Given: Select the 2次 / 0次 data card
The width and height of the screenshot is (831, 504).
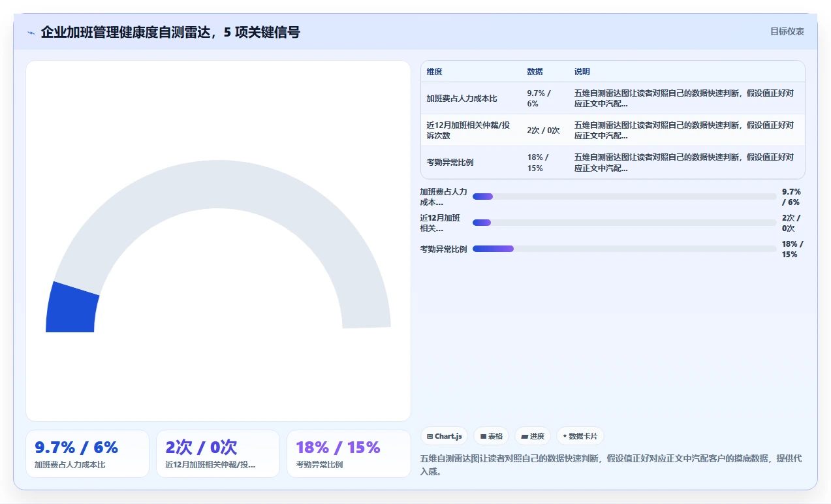Looking at the screenshot, I should (x=218, y=454).
